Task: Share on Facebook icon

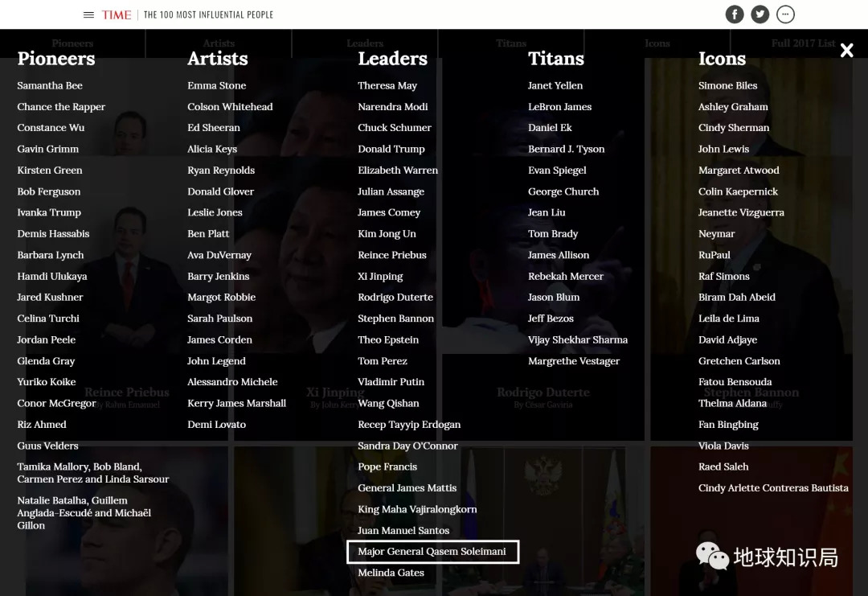Action: (735, 14)
